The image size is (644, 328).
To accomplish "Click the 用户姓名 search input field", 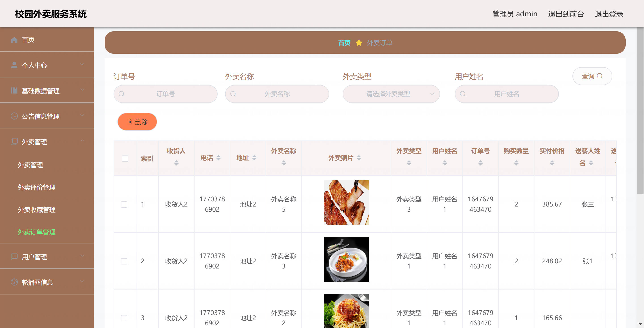I will tap(507, 94).
